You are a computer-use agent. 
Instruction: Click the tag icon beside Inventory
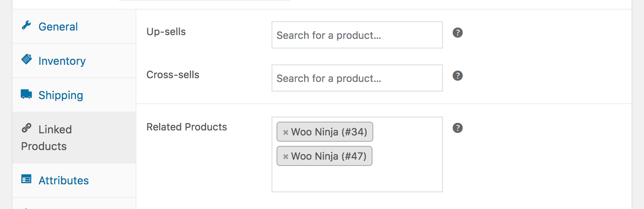pos(26,59)
